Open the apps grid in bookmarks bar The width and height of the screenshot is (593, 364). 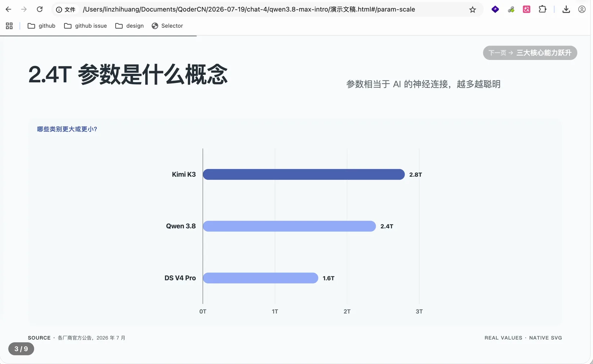tap(9, 26)
